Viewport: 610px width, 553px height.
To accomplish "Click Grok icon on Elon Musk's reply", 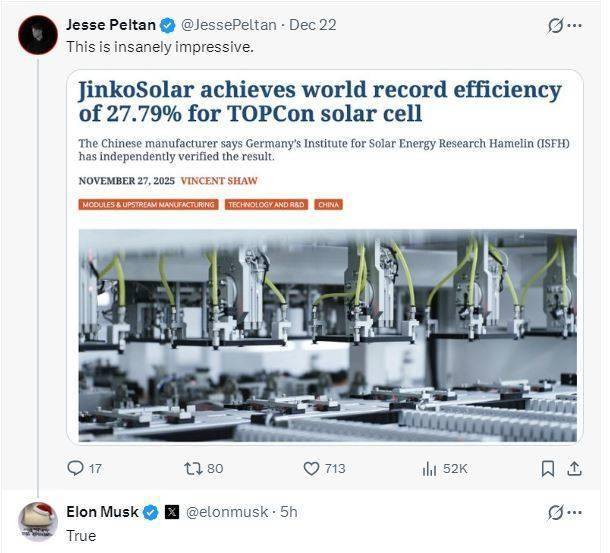I will (x=555, y=513).
